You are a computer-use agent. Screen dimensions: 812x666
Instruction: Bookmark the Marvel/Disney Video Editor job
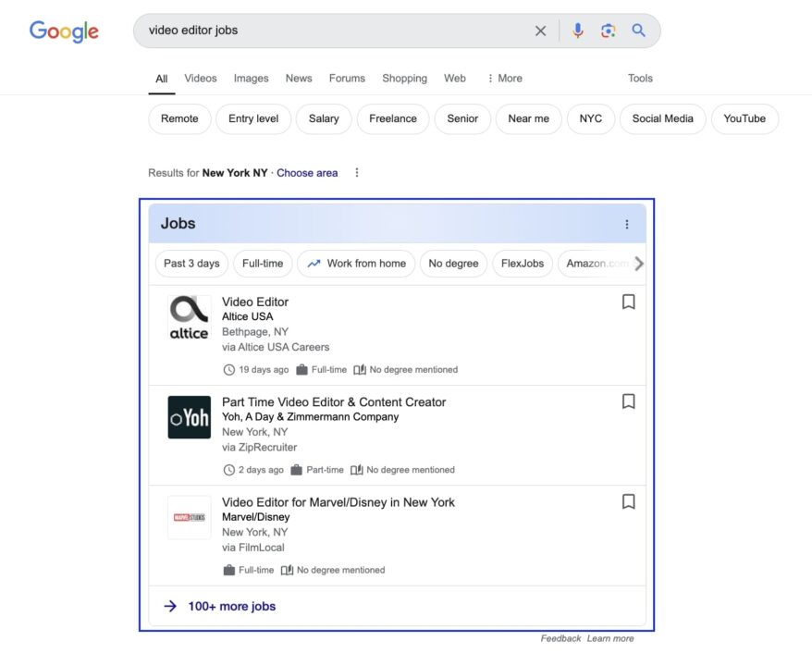[628, 501]
